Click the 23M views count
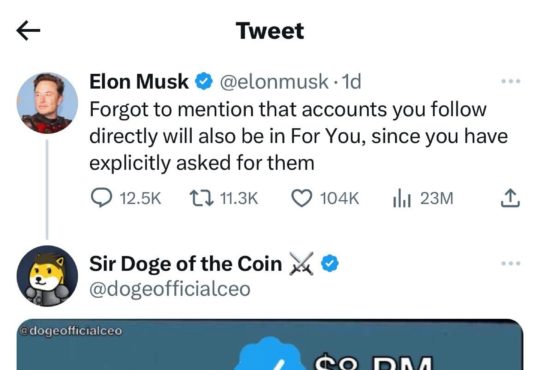The height and width of the screenshot is (370, 540). [x=437, y=198]
